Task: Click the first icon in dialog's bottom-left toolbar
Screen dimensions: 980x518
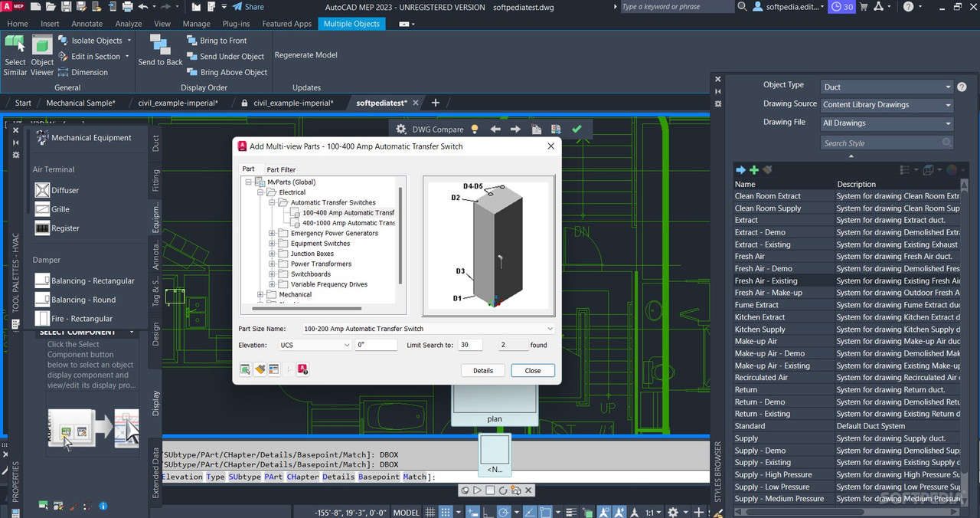Action: (x=245, y=370)
